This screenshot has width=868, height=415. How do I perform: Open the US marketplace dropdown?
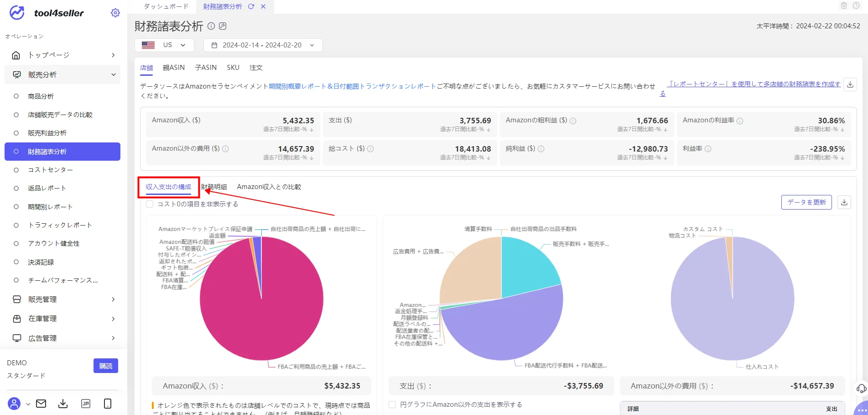[164, 45]
